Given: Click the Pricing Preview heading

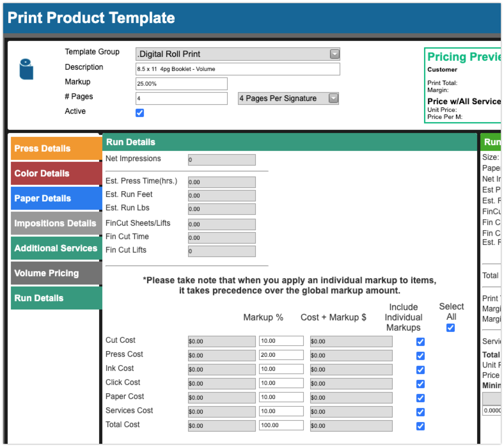Looking at the screenshot, I should [x=464, y=57].
